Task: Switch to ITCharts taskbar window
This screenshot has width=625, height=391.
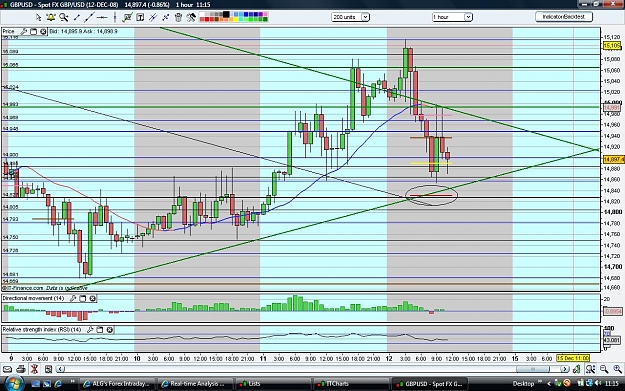Action: (x=350, y=384)
